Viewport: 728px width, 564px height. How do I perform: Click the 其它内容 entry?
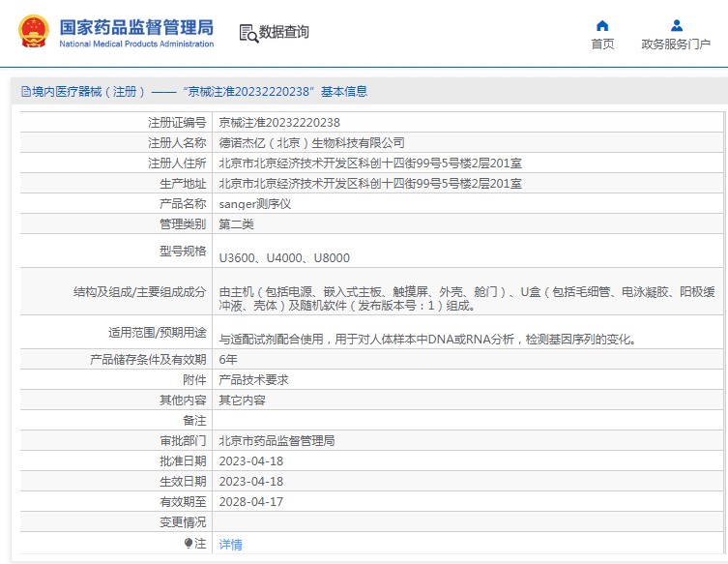point(242,400)
